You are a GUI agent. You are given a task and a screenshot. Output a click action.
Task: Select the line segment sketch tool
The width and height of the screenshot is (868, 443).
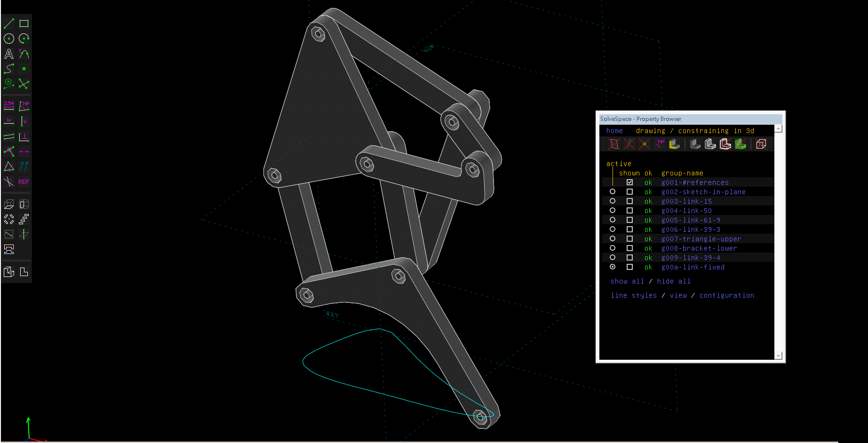pyautogui.click(x=9, y=23)
